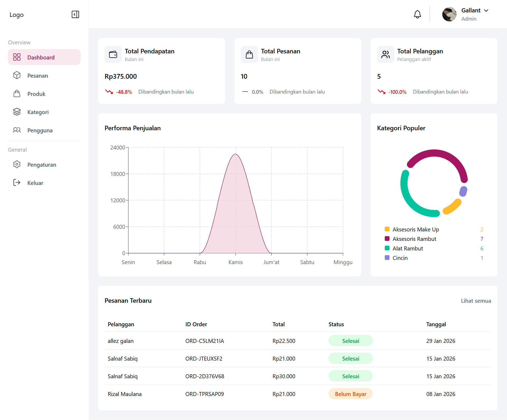
Task: Click the Belum Bayar status badge
Action: pyautogui.click(x=350, y=394)
